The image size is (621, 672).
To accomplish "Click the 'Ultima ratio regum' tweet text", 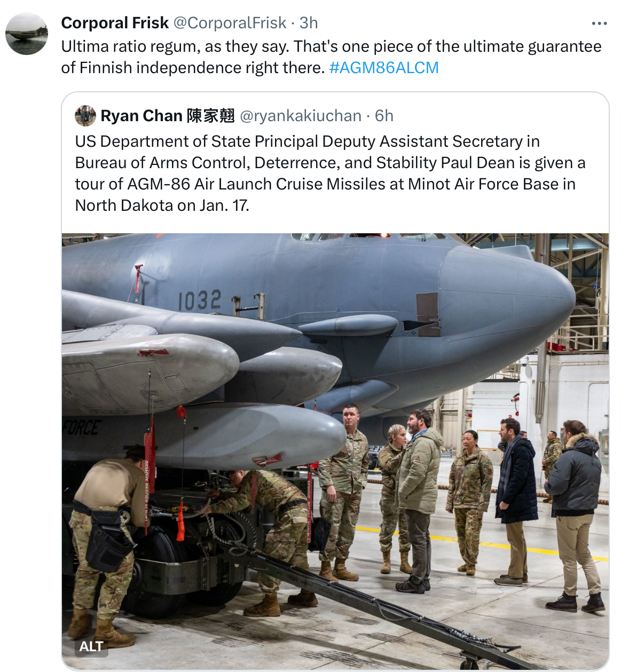I will pyautogui.click(x=331, y=57).
